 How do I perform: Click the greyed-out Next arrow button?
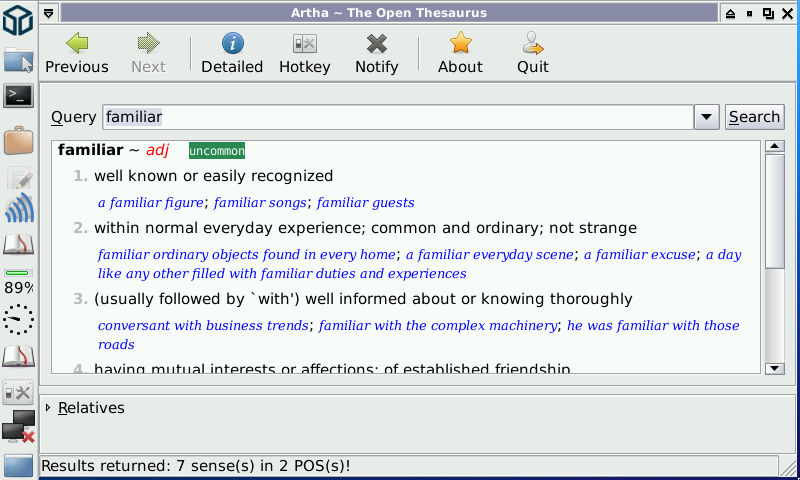tap(148, 53)
